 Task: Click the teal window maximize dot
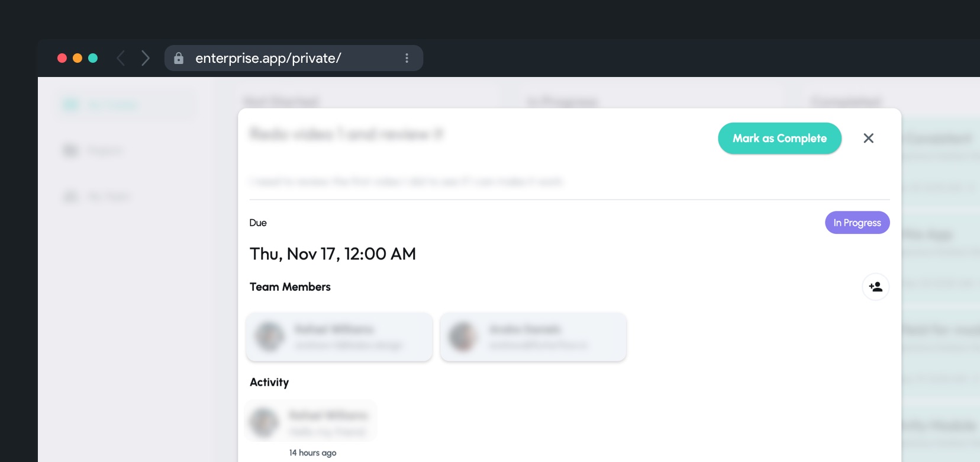93,58
